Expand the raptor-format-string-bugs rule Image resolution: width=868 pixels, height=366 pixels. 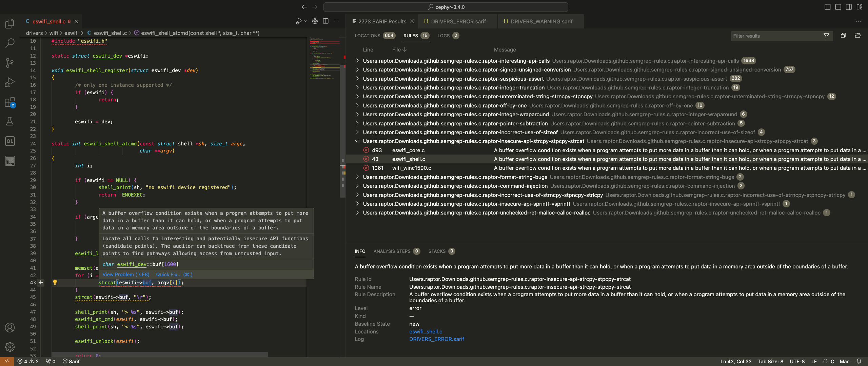pyautogui.click(x=357, y=177)
